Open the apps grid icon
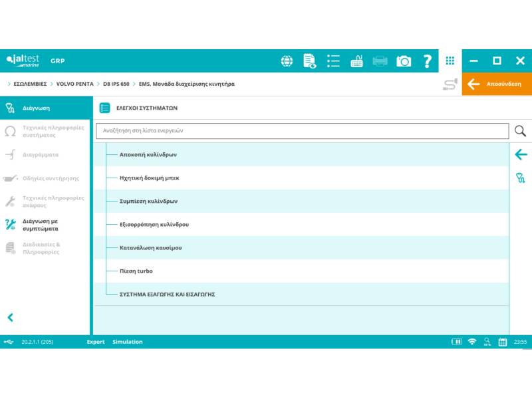 point(450,61)
